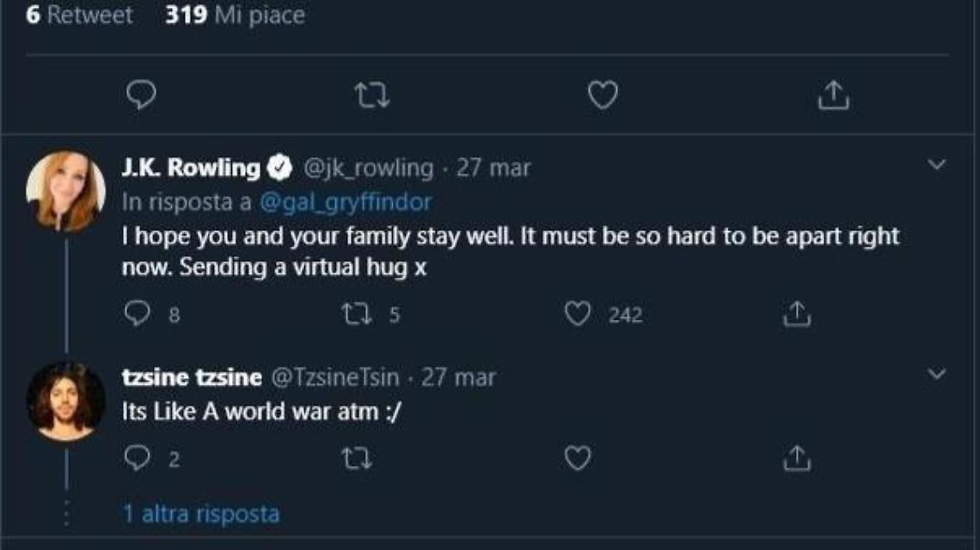This screenshot has width=980, height=550.
Task: Share the main tweet
Action: (833, 95)
